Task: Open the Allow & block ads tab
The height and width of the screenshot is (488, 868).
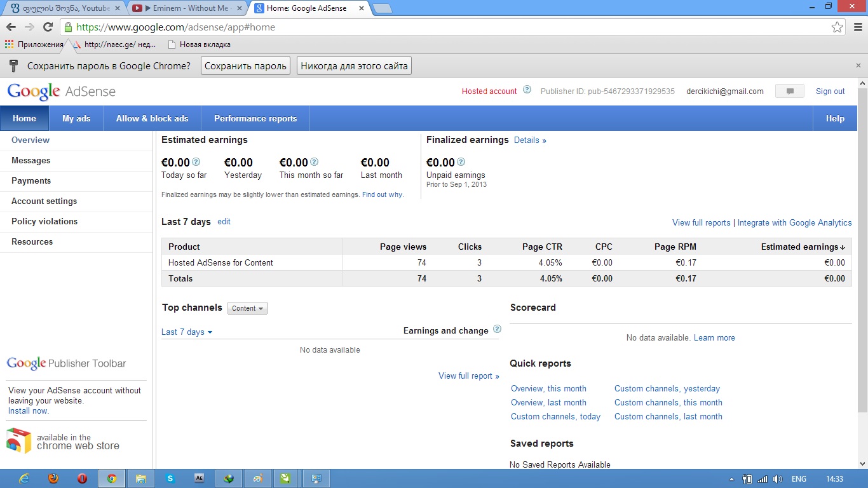Action: [153, 118]
